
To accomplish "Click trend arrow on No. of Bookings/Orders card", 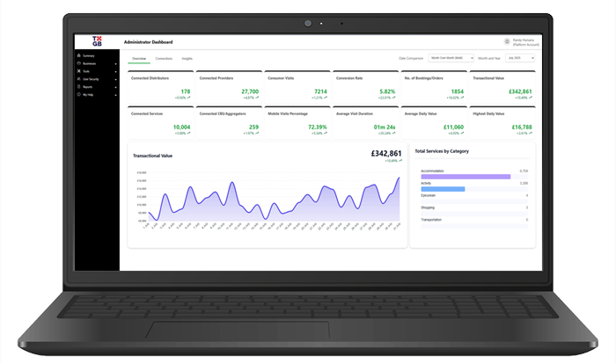I will coord(462,98).
